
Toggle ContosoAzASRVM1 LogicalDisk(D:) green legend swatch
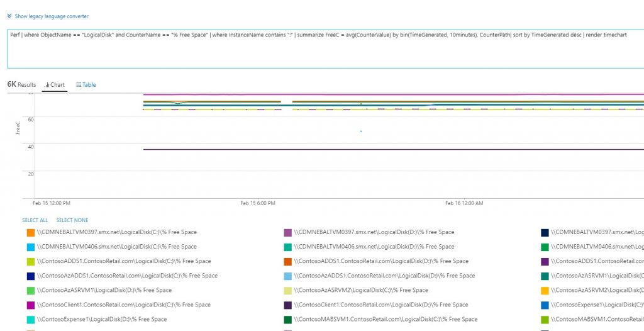coord(31,290)
